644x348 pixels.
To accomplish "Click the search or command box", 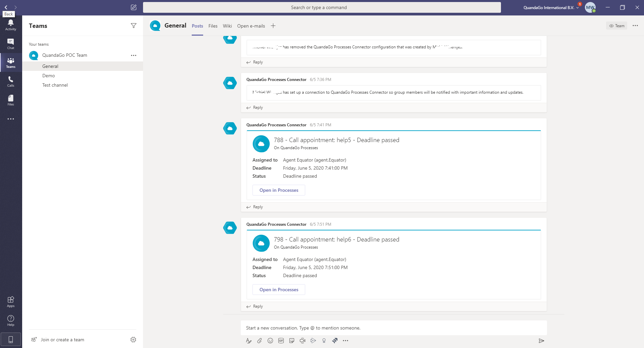I will pos(322,7).
